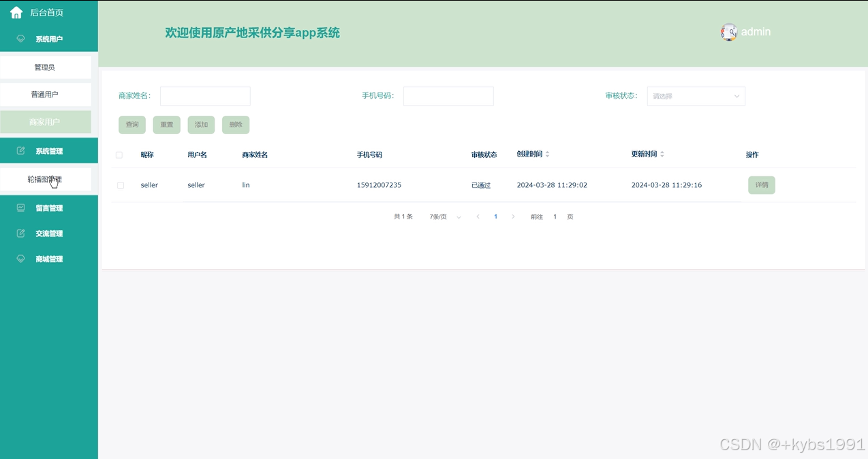868x459 pixels.
Task: Select the 管理员 submenu item
Action: [x=46, y=67]
